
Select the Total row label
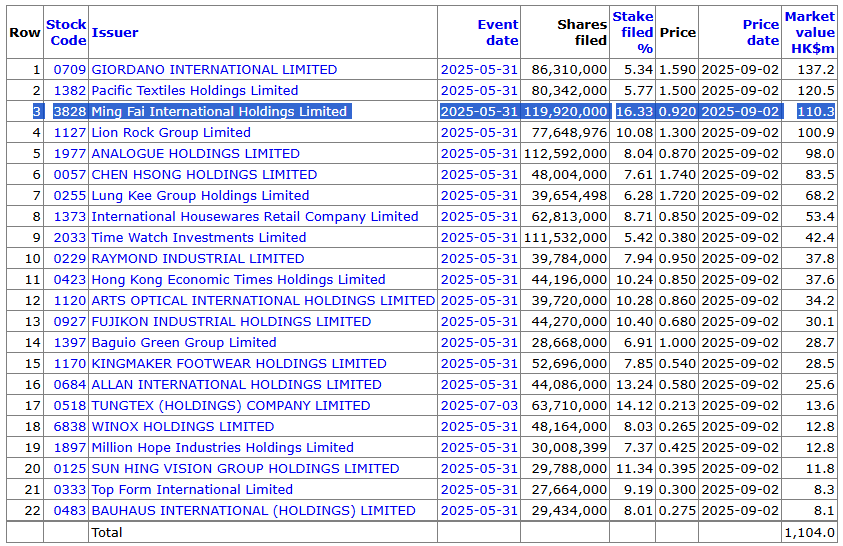106,532
